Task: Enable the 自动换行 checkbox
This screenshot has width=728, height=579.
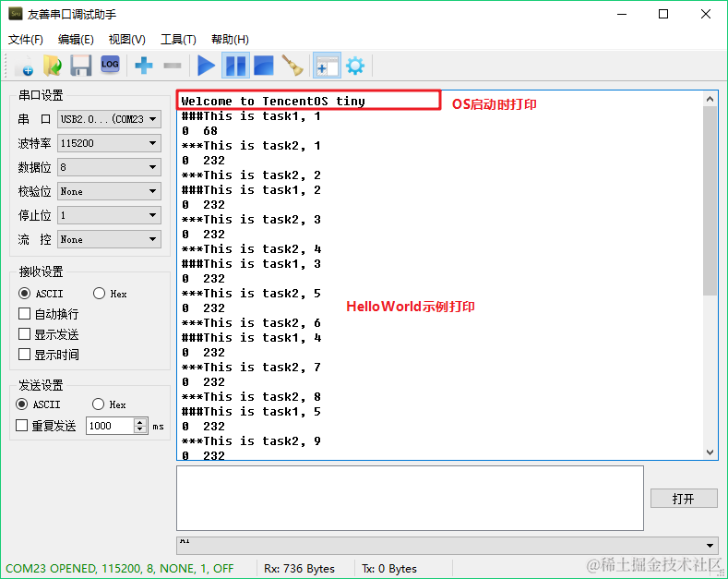Action: point(24,314)
